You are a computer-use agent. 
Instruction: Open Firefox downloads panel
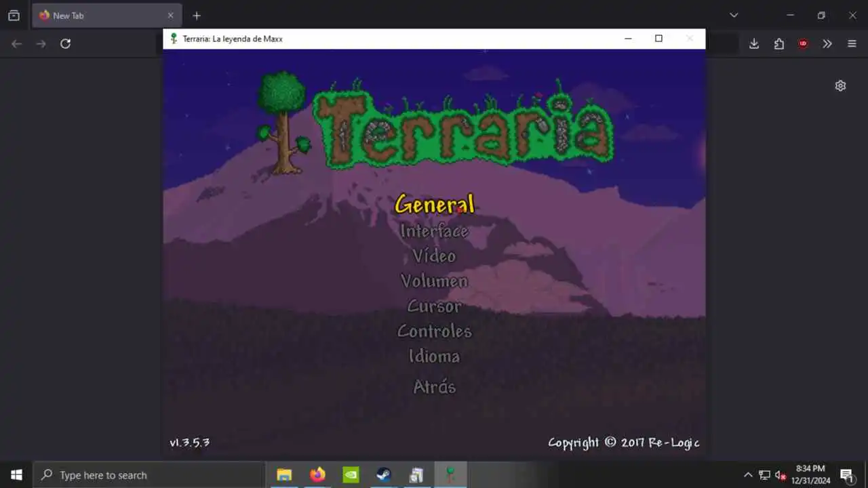click(x=754, y=43)
